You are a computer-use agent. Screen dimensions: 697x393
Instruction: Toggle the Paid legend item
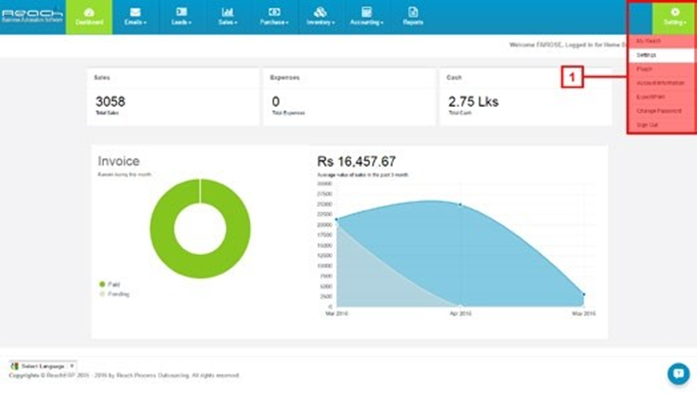tap(109, 284)
